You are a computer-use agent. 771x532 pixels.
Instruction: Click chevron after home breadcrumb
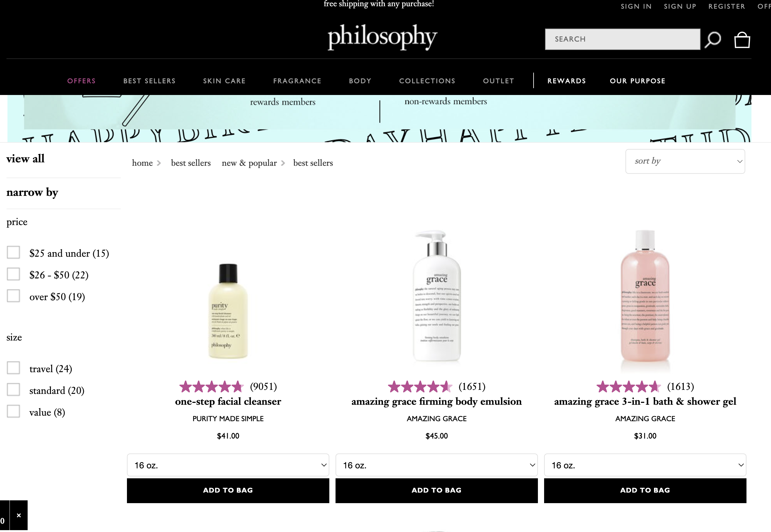pos(159,163)
